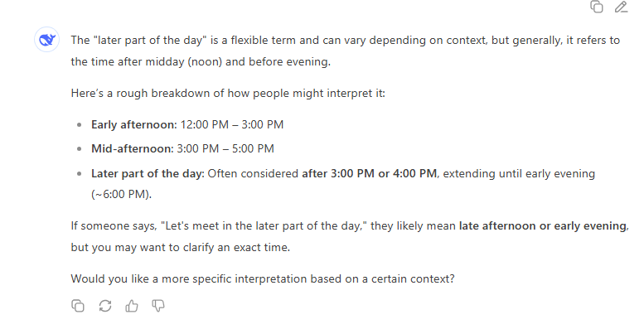Click the bold "after 3:00 PM or 4:00 PM" text

[x=369, y=174]
